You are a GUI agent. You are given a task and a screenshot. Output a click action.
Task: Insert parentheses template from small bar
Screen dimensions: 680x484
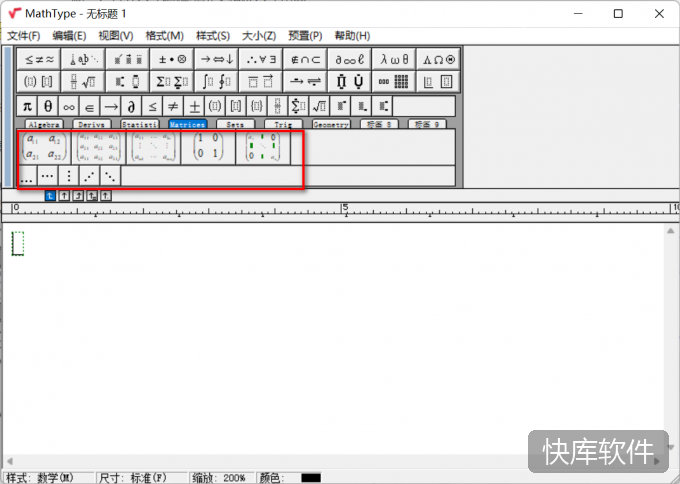pos(215,106)
